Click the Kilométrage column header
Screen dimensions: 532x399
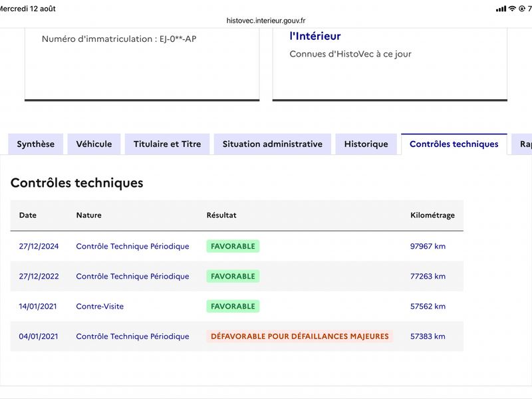433,215
